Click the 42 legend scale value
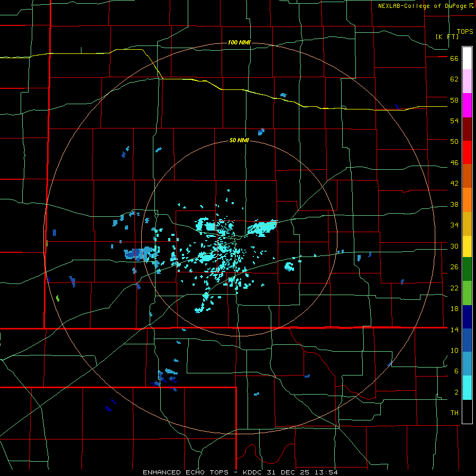The image size is (476, 476). click(454, 184)
